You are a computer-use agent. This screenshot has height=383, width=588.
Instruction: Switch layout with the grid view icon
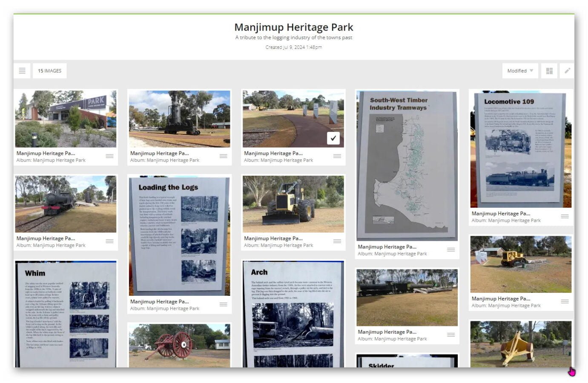point(549,71)
